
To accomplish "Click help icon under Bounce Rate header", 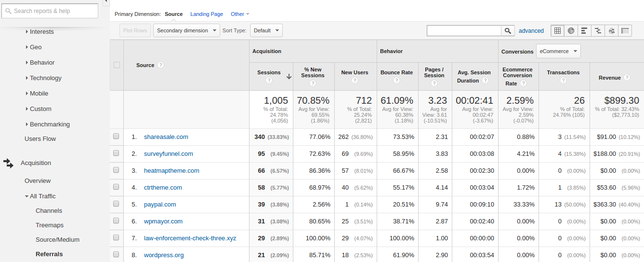I will pos(396,81).
